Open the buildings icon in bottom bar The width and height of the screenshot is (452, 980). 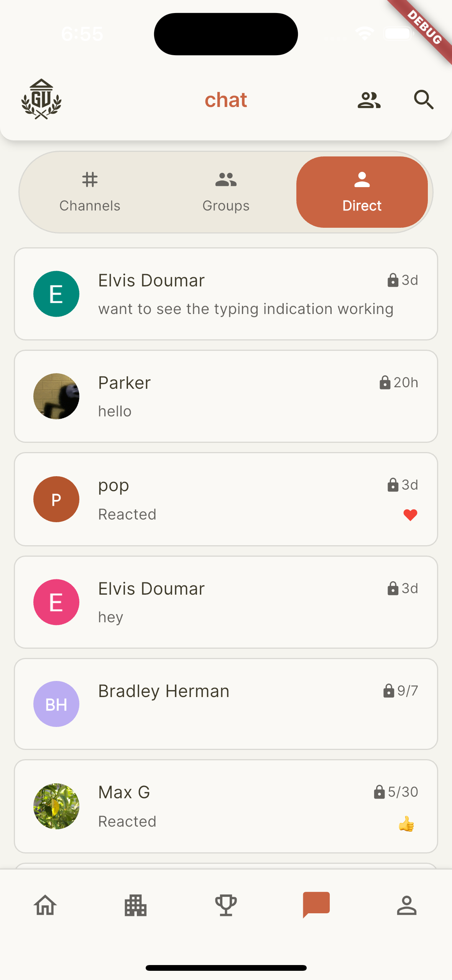tap(136, 905)
